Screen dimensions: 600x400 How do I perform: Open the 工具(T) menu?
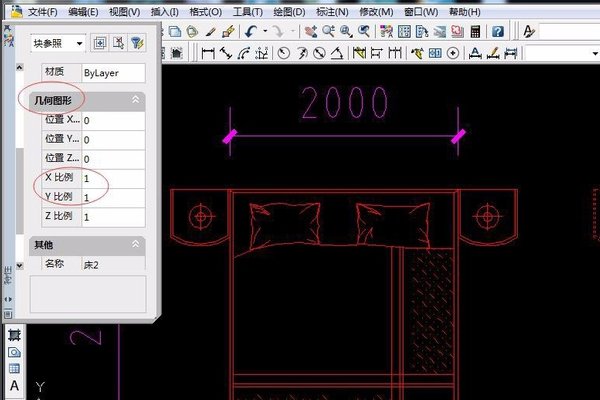[x=248, y=12]
